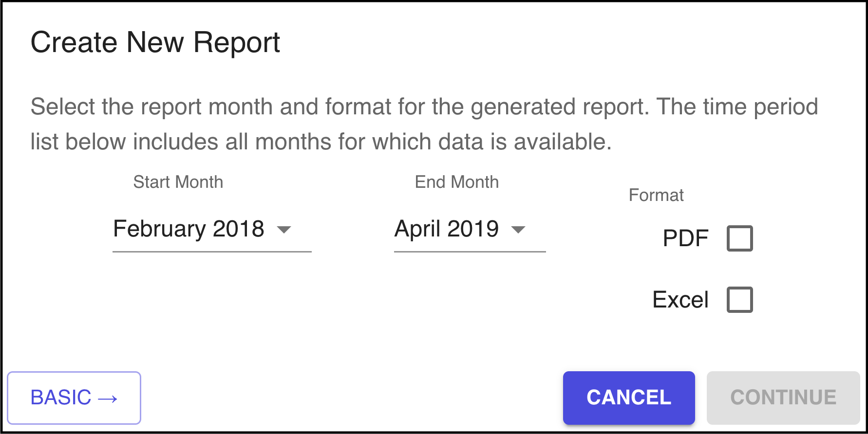Click the underline beneath April 2019
This screenshot has width=868, height=434.
470,252
